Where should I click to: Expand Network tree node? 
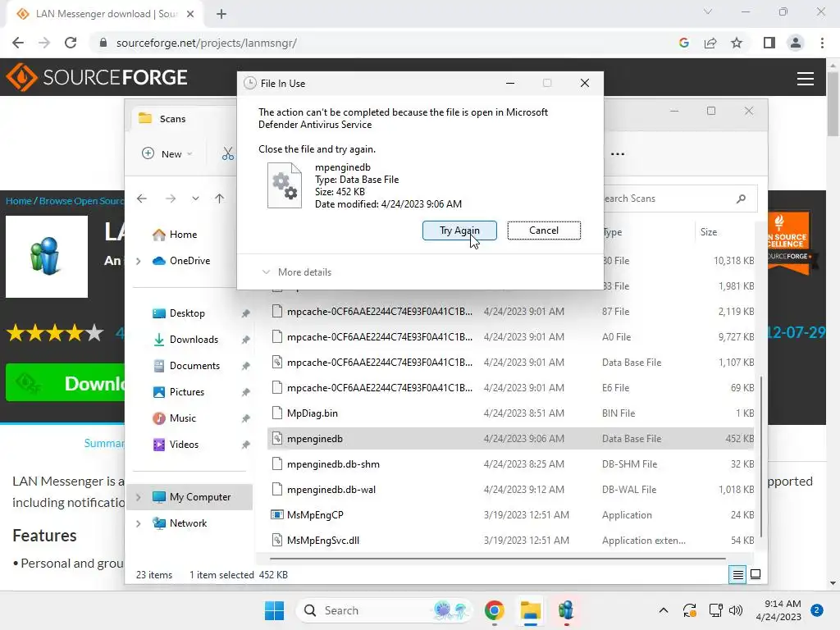(x=138, y=523)
